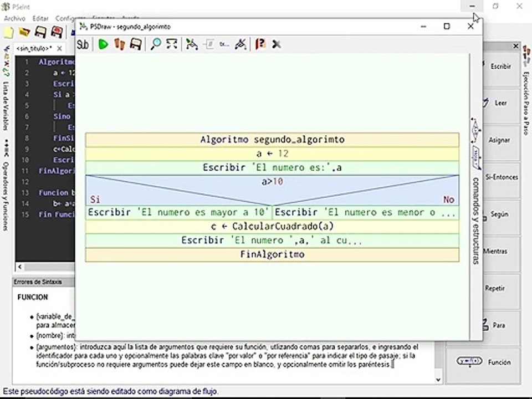Click the color/pen edit icon in PSDraw
Screen dimensions: 532x399
(241, 44)
